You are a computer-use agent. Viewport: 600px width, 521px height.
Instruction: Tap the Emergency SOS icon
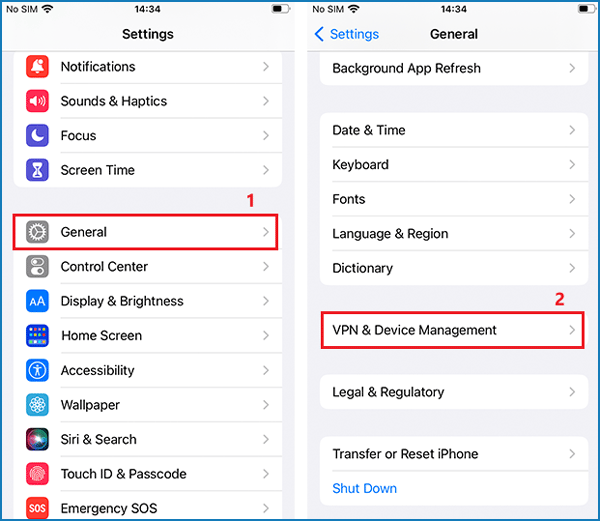pyautogui.click(x=37, y=508)
